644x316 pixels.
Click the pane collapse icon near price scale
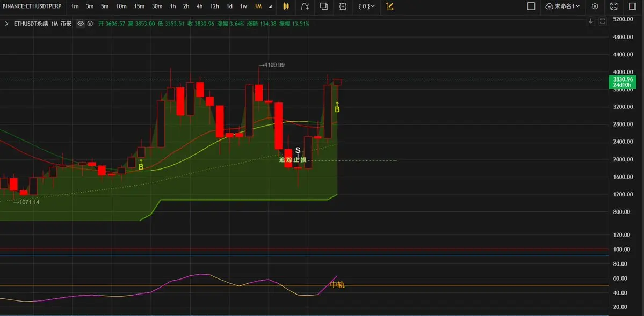[603, 21]
